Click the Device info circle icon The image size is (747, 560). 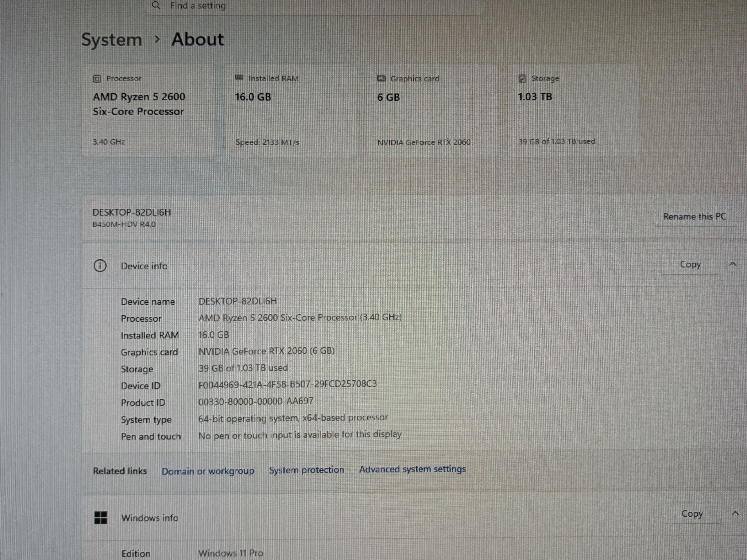click(x=100, y=266)
